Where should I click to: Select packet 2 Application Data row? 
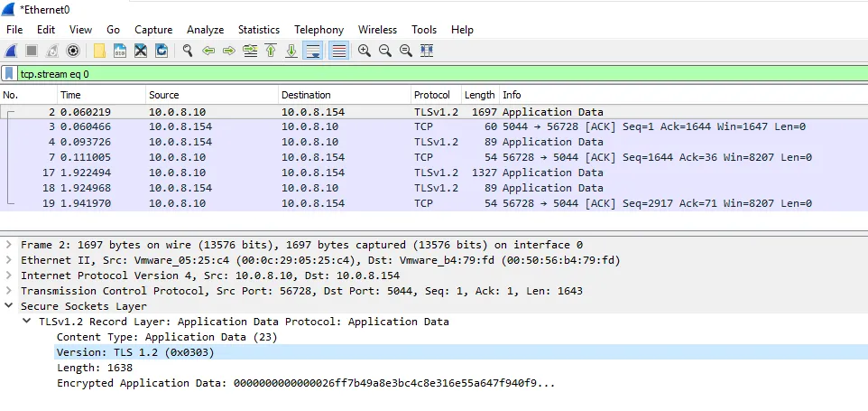tap(434, 112)
